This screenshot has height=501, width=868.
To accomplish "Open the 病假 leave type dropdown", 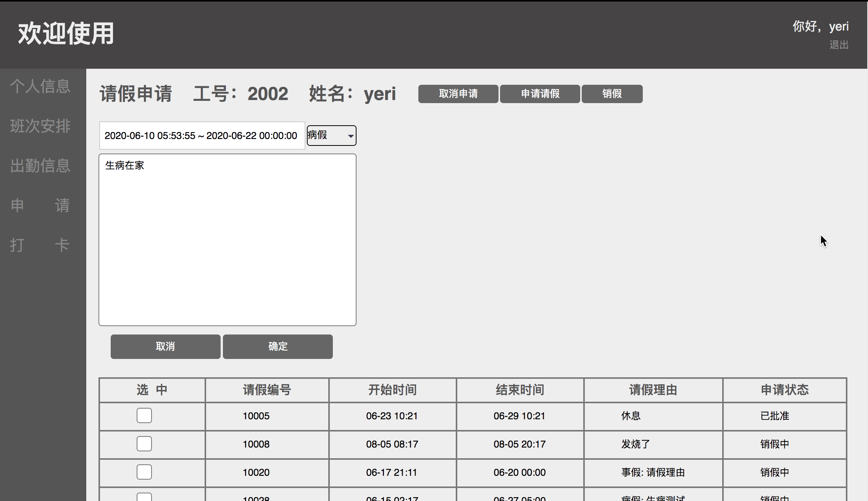I will click(x=331, y=136).
